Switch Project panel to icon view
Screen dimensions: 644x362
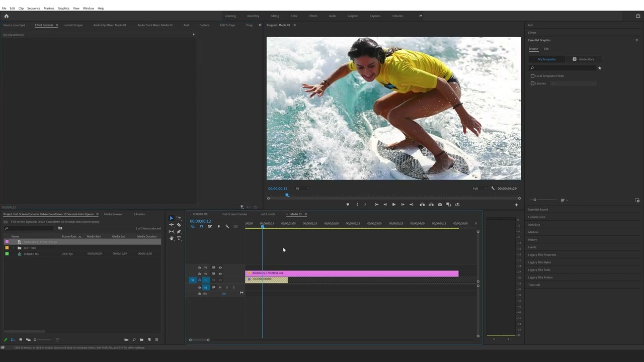point(21,340)
